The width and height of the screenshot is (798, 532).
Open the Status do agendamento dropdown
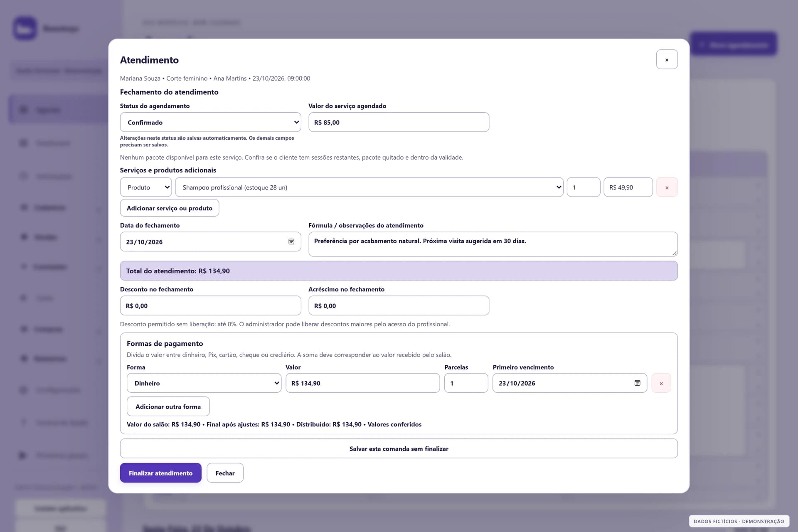coord(210,122)
